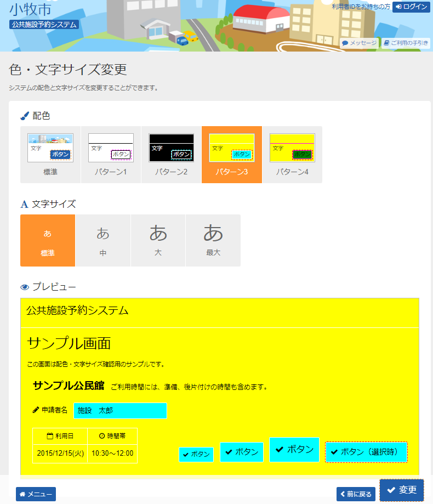Click the 前に戻る back button
The width and height of the screenshot is (433, 504).
tap(356, 494)
